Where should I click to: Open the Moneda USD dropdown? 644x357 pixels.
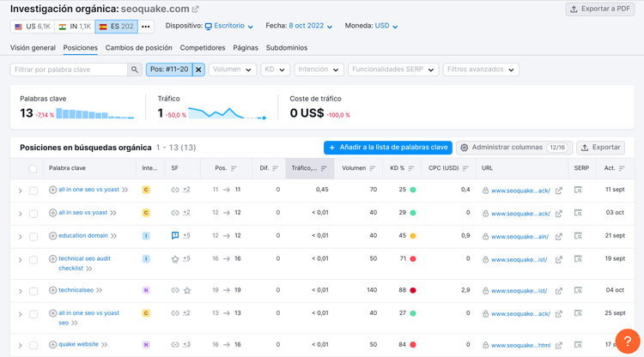(x=386, y=26)
